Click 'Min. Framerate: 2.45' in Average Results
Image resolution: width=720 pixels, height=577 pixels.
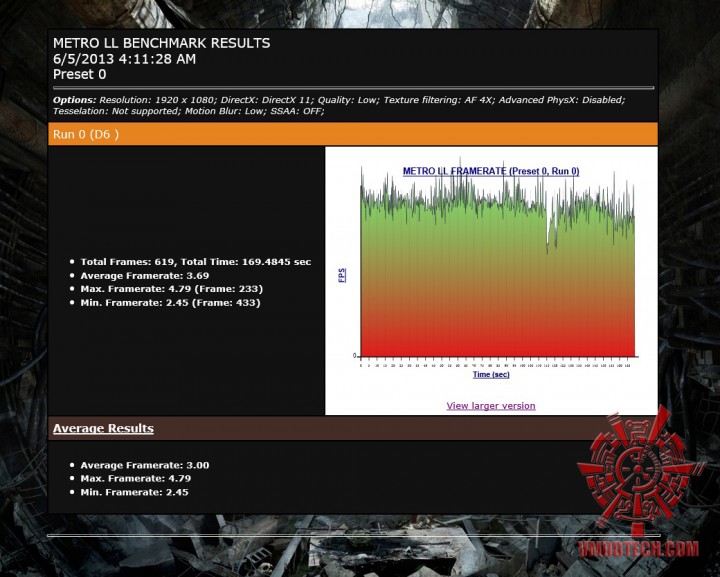[134, 492]
